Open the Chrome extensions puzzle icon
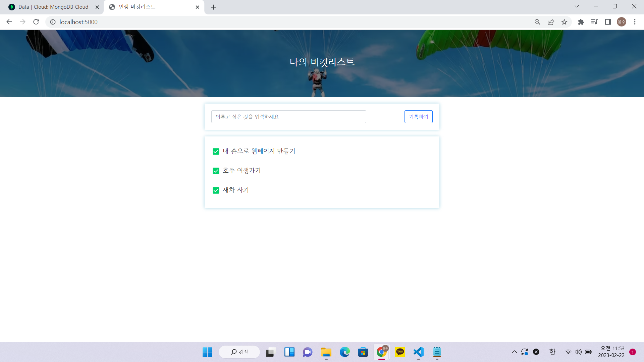 581,22
